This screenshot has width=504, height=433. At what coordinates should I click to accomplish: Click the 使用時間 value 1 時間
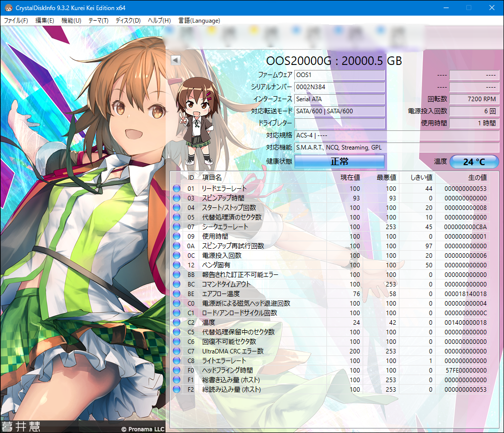pyautogui.click(x=474, y=123)
